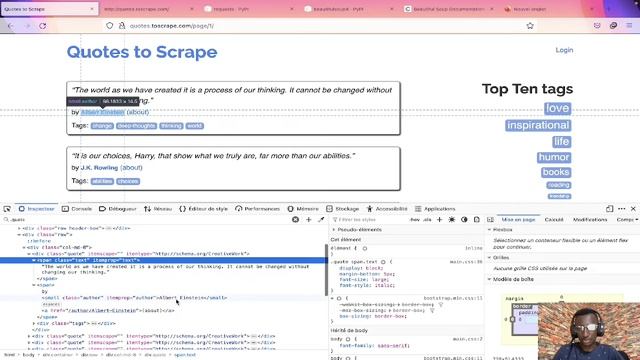Open the Firefox hamburger menu
The height and width of the screenshot is (360, 640).
[629, 26]
